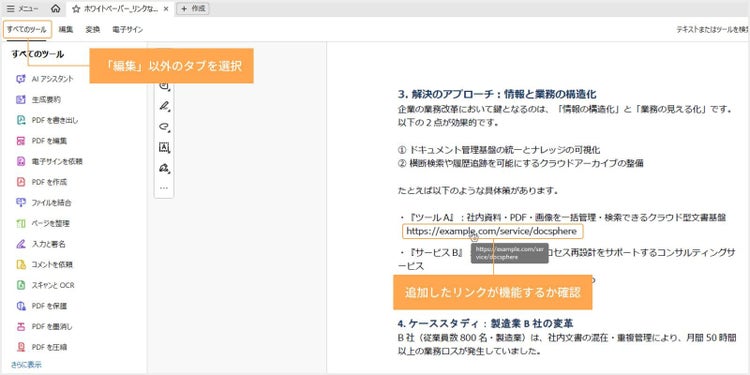Open the PDF を保護 tool
The image size is (750, 375).
(41, 306)
